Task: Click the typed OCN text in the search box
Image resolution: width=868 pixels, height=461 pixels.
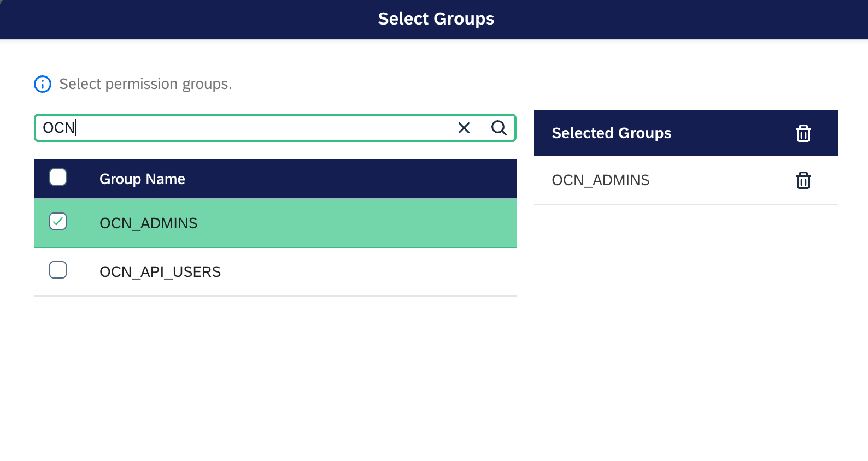Action: [58, 128]
